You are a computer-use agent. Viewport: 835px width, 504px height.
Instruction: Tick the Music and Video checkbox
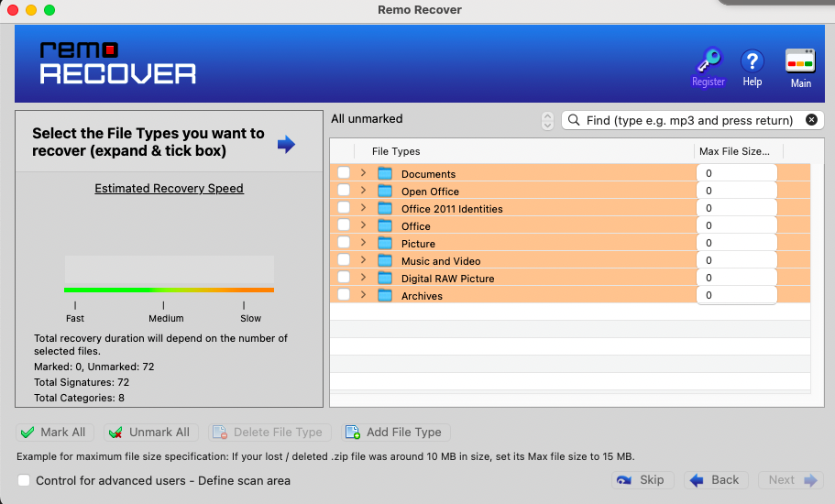point(344,259)
